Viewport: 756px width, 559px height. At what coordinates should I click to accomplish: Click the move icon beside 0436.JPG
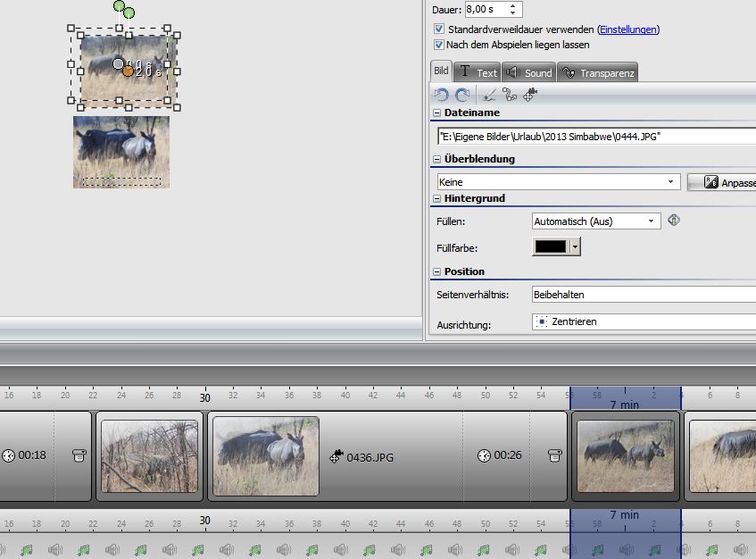point(336,457)
